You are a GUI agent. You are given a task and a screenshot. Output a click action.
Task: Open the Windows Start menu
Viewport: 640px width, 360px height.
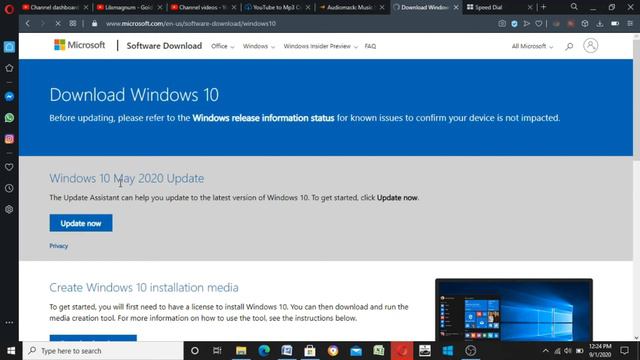[x=11, y=351]
